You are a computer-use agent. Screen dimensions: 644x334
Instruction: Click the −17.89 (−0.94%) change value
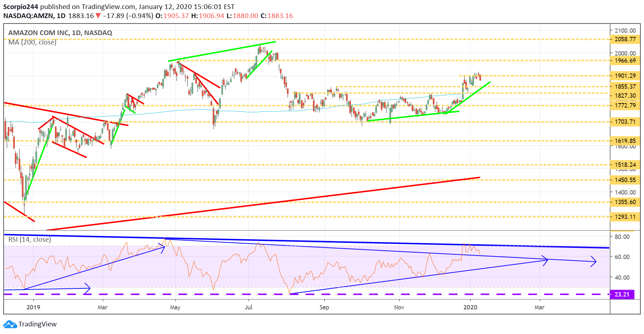[128, 16]
